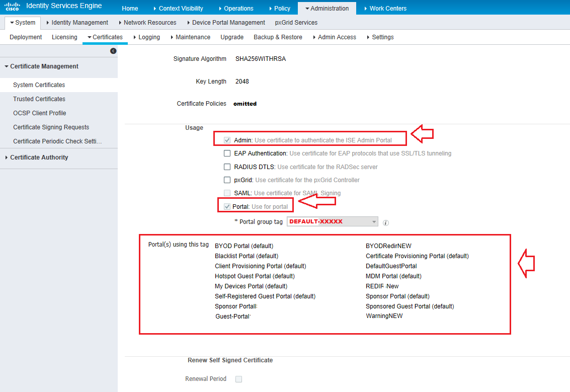The height and width of the screenshot is (392, 570).
Task: Expand the Network Resources submenu
Action: point(147,23)
